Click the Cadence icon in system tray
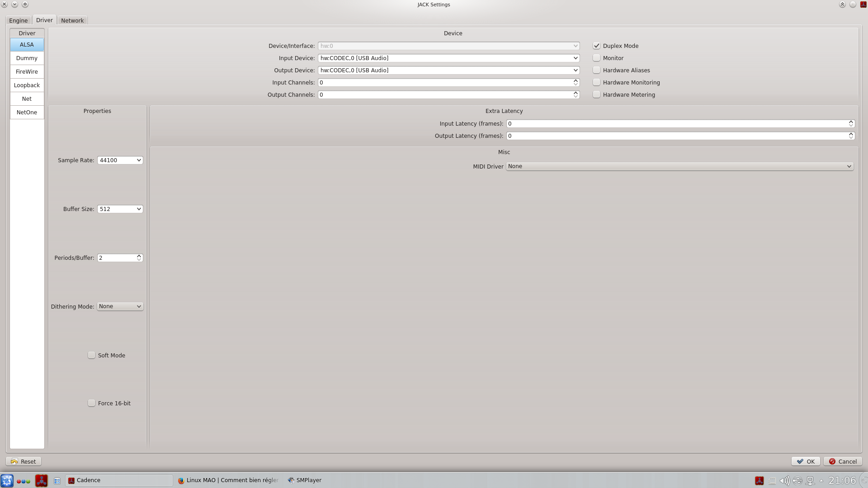Image resolution: width=868 pixels, height=488 pixels. click(759, 481)
